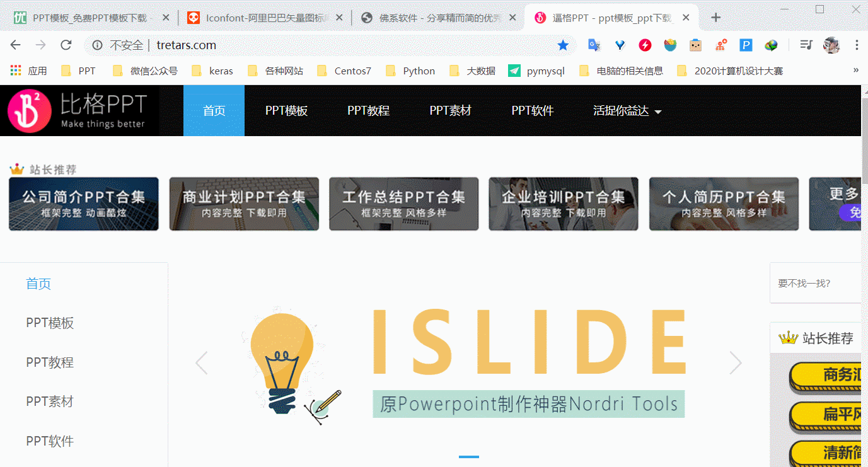
Task: Open the site info icon beside 不安全
Action: click(x=98, y=45)
